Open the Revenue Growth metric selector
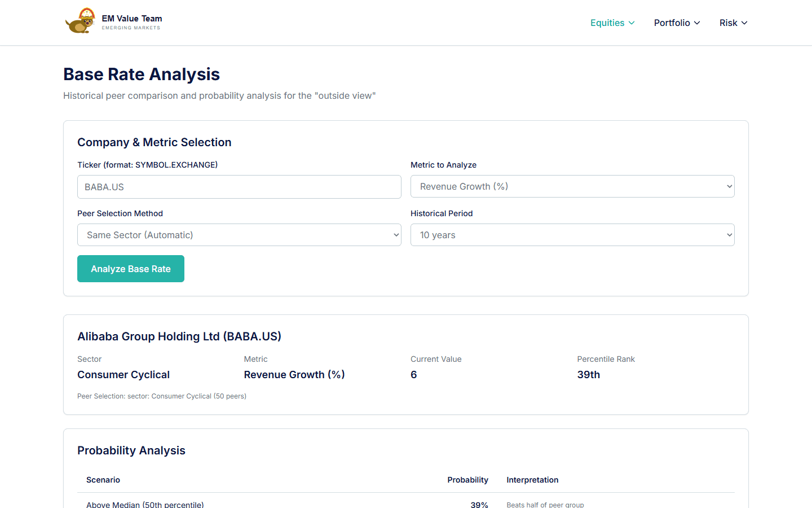Viewport: 812px width, 508px height. [x=572, y=186]
